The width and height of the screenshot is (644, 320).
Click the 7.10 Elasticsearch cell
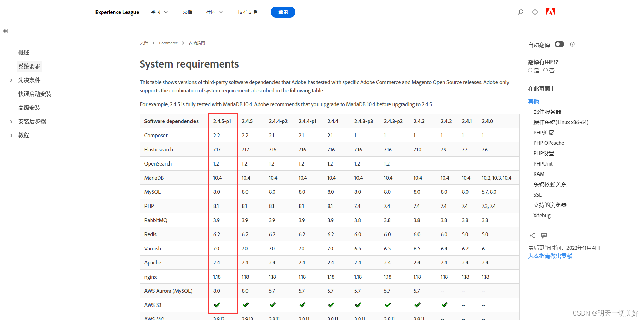tap(417, 149)
